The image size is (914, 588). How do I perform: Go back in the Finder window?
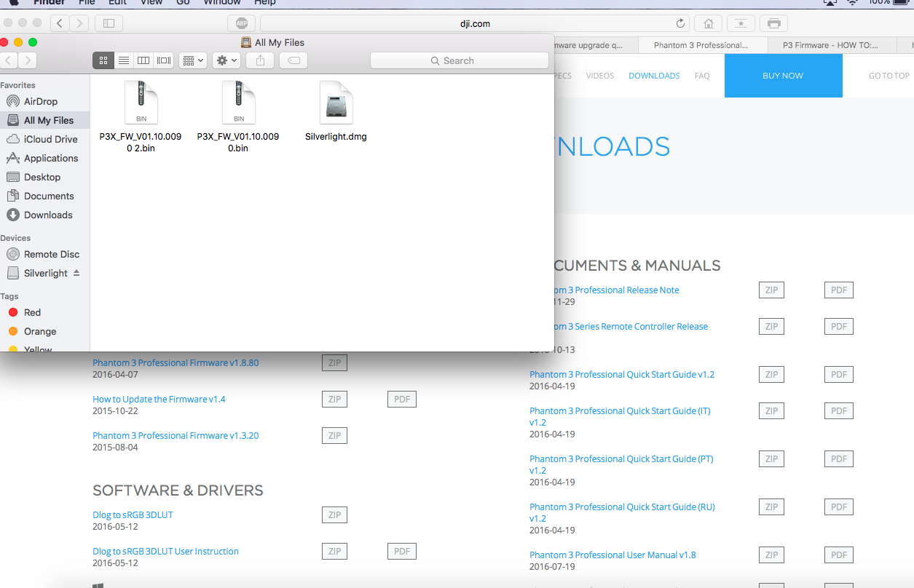coord(8,60)
